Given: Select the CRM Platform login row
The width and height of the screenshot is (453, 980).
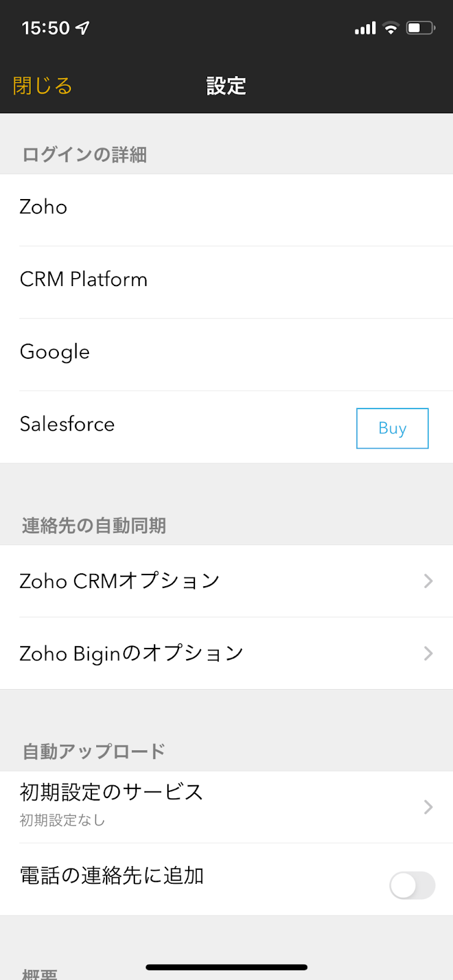Looking at the screenshot, I should [226, 282].
